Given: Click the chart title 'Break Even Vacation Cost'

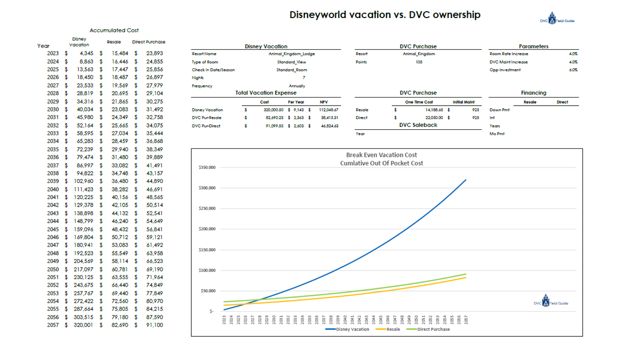Looking at the screenshot, I should click(x=381, y=155).
